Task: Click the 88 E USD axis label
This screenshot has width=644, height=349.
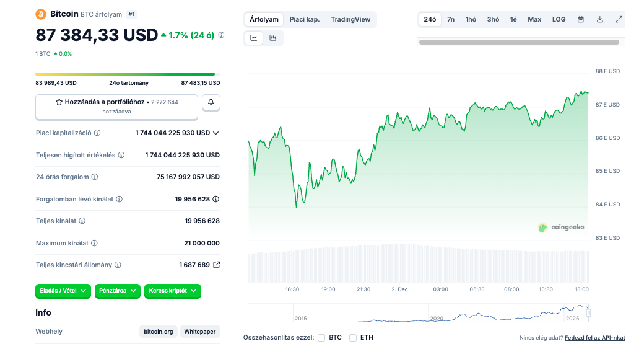Action: tap(608, 71)
